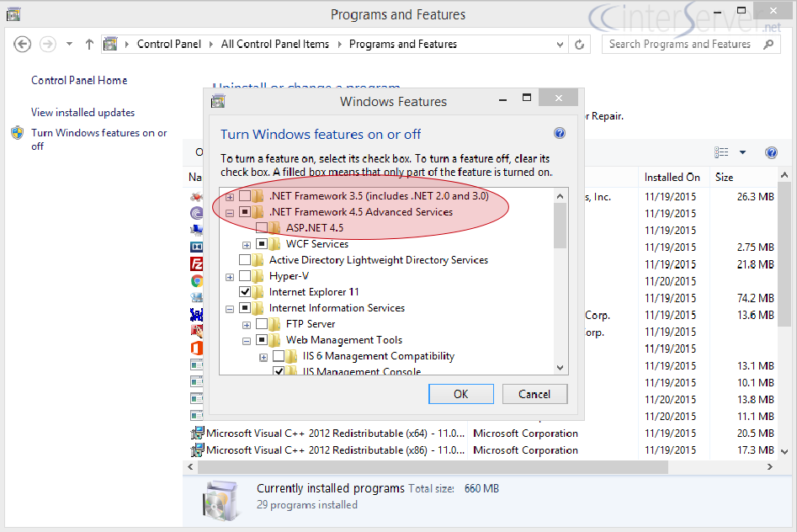Image resolution: width=797 pixels, height=532 pixels.
Task: Click the Windows Features list scrollbar thumb
Action: (561, 226)
